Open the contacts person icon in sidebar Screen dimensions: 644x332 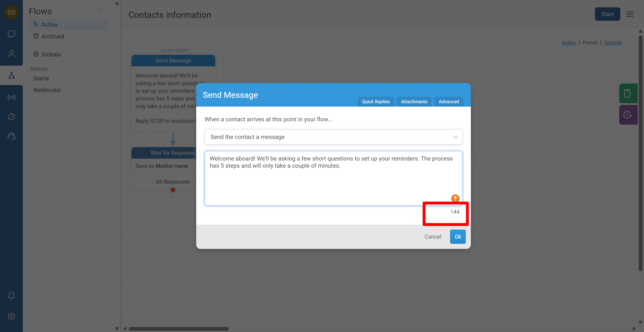click(11, 53)
